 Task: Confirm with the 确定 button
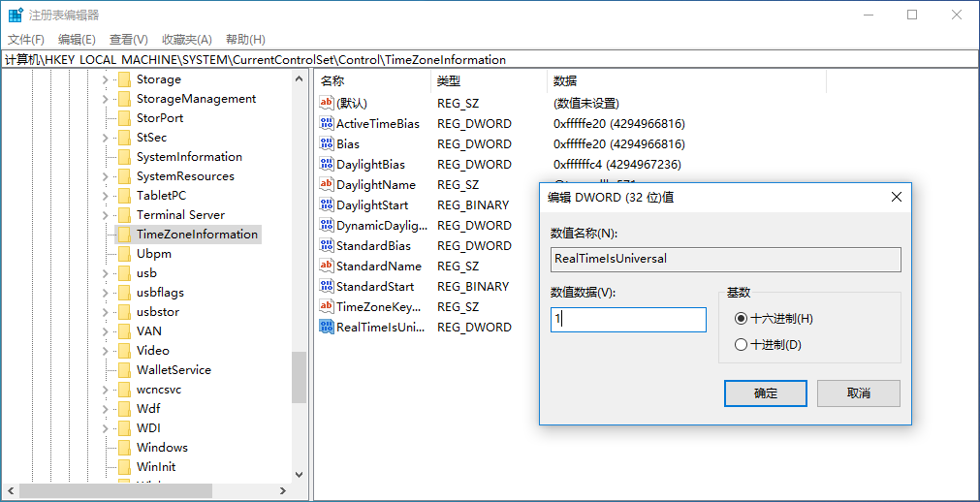click(x=766, y=393)
